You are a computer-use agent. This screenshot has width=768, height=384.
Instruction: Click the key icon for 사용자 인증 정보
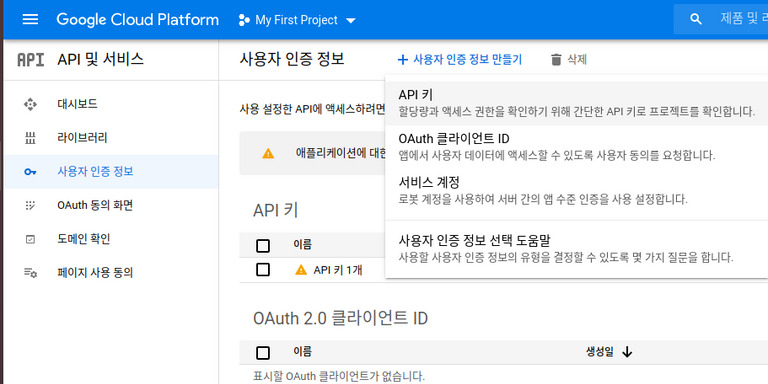pos(30,172)
